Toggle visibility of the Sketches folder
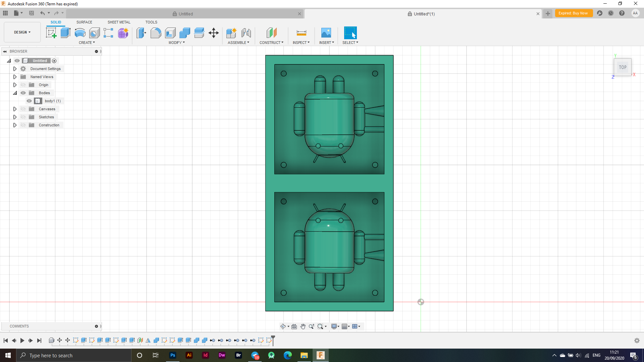This screenshot has width=644, height=362. pos(23,117)
